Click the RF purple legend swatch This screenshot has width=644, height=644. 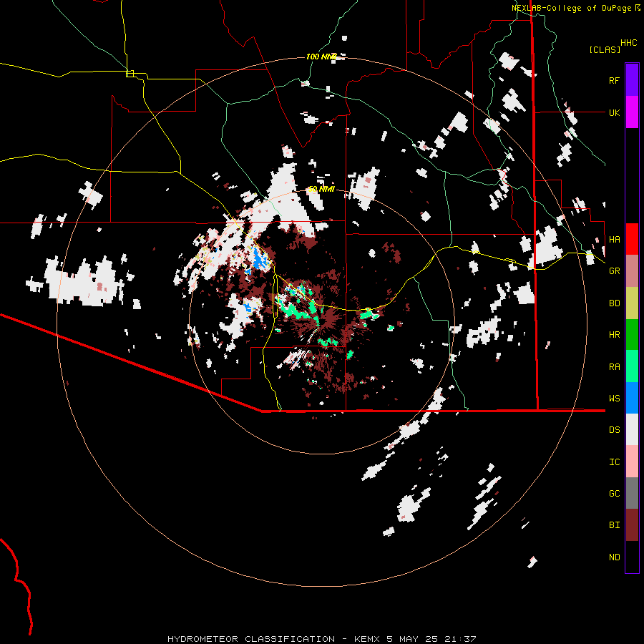632,80
